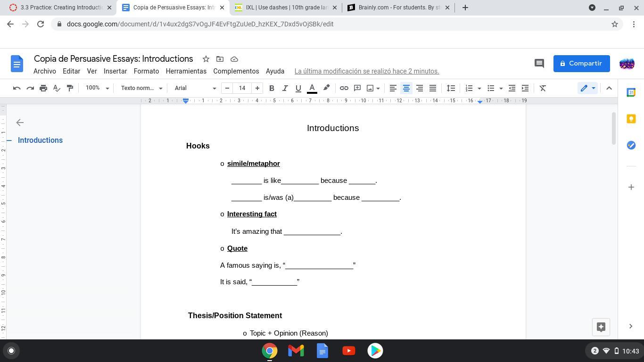Move document to a folder
Image resolution: width=644 pixels, height=362 pixels.
coord(220,59)
